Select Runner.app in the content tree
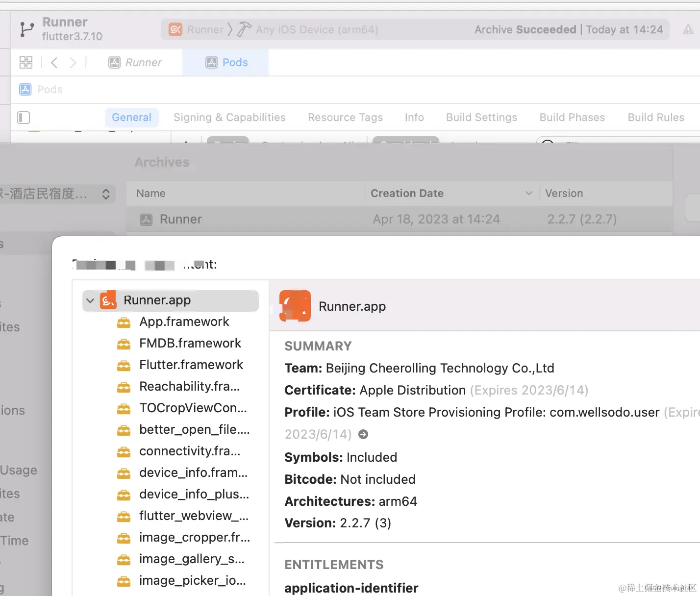This screenshot has height=596, width=700. click(171, 300)
